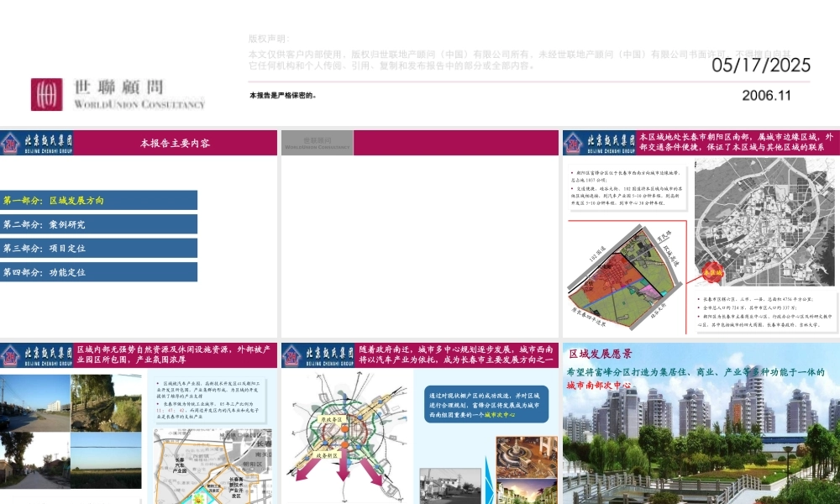Image resolution: width=840 pixels, height=504 pixels.
Task: Select 第四部分: 功能定位 bar
Action: pyautogui.click(x=98, y=272)
